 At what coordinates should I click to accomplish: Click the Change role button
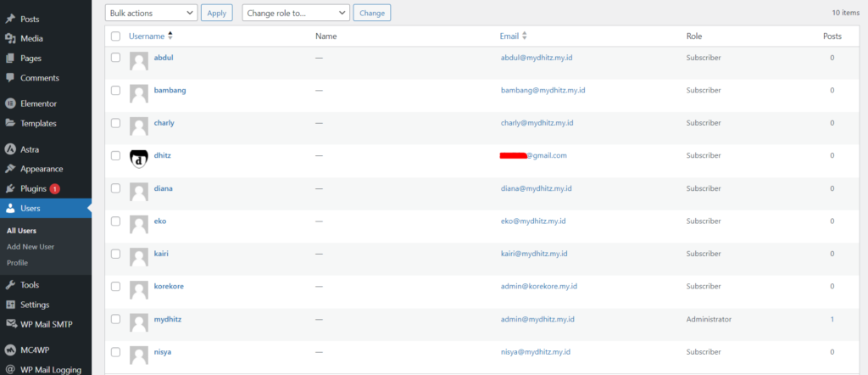pyautogui.click(x=372, y=13)
